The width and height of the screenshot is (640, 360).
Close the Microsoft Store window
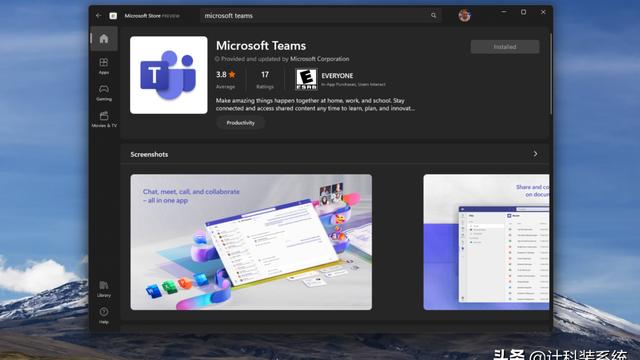click(x=543, y=12)
